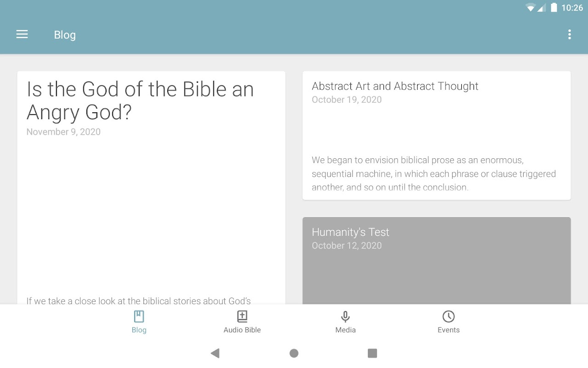This screenshot has width=588, height=368.
Task: Switch to the Events tab label
Action: [x=448, y=330]
